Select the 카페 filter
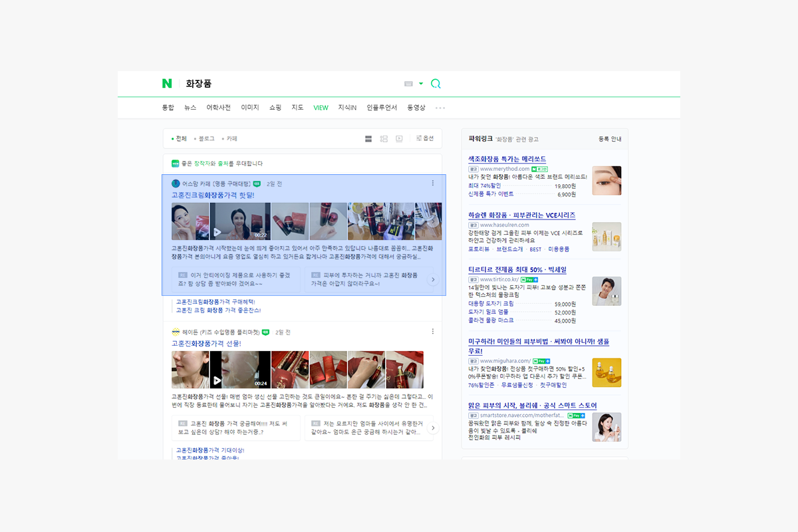Screen dimensions: 798x532 (x=229, y=139)
